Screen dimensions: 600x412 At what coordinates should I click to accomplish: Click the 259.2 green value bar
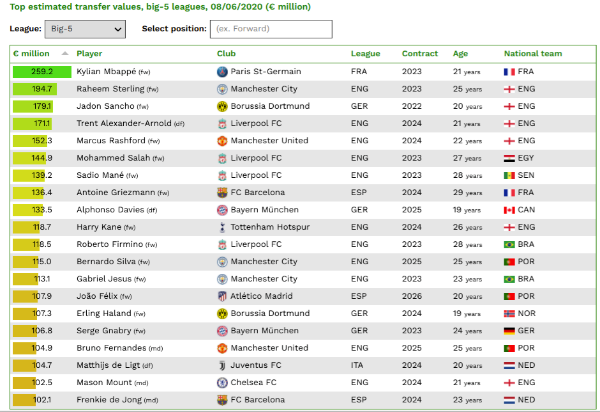[x=42, y=72]
